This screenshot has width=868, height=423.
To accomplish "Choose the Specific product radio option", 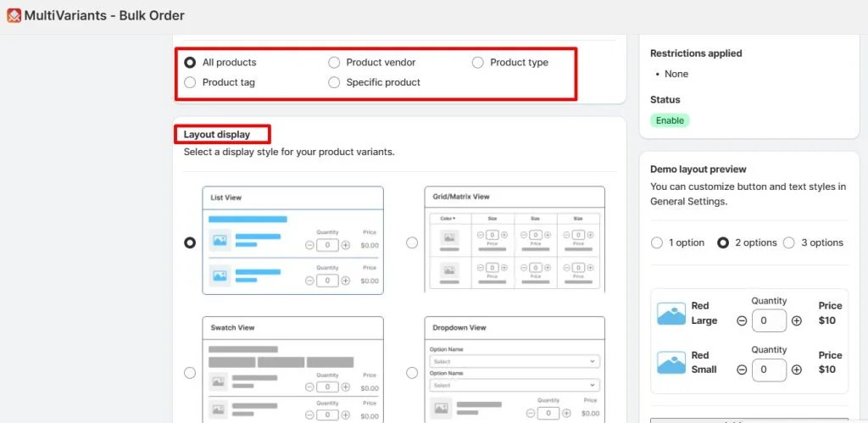I will click(x=334, y=82).
